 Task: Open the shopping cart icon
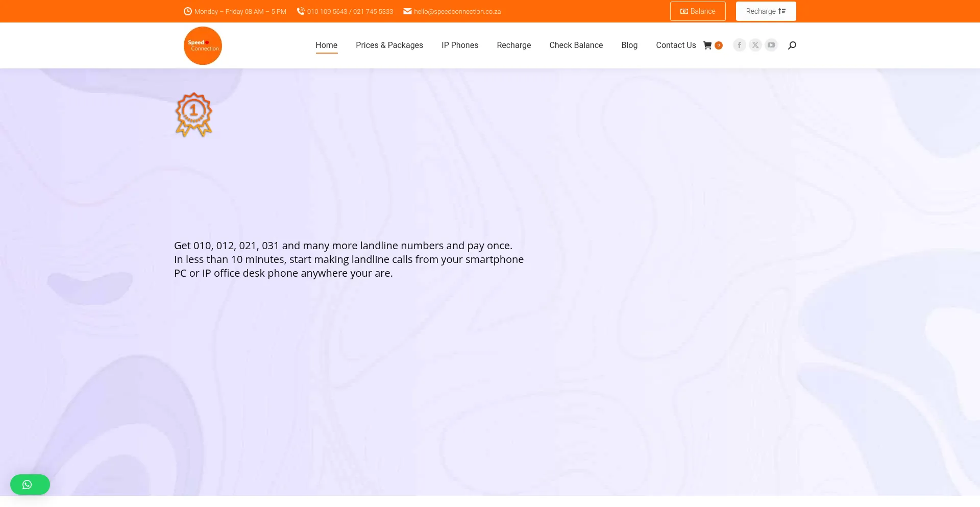click(708, 45)
